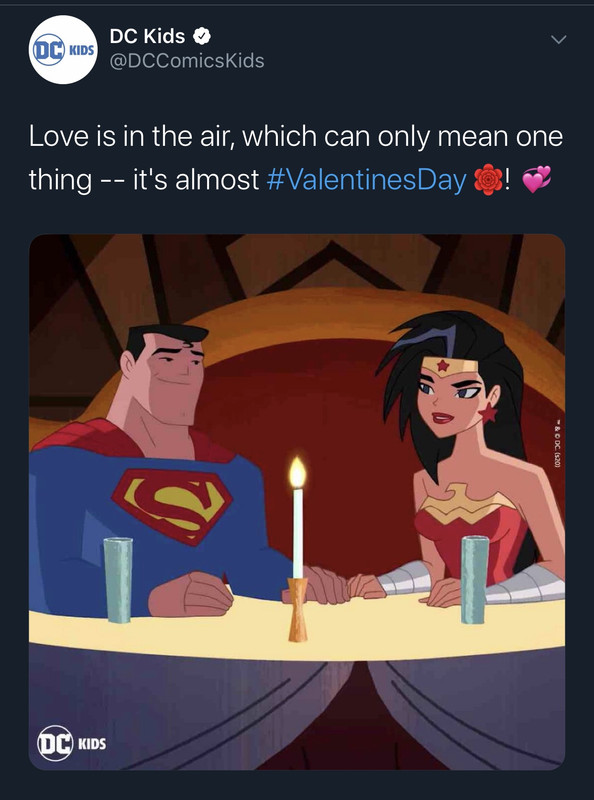This screenshot has height=800, width=594.
Task: Click the green glass beside Superman
Action: (x=118, y=581)
